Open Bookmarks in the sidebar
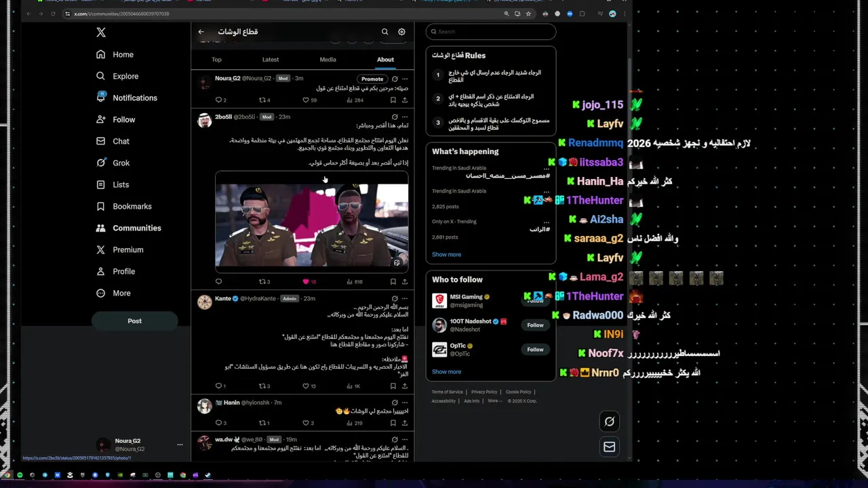Image resolution: width=868 pixels, height=488 pixels. pyautogui.click(x=124, y=206)
